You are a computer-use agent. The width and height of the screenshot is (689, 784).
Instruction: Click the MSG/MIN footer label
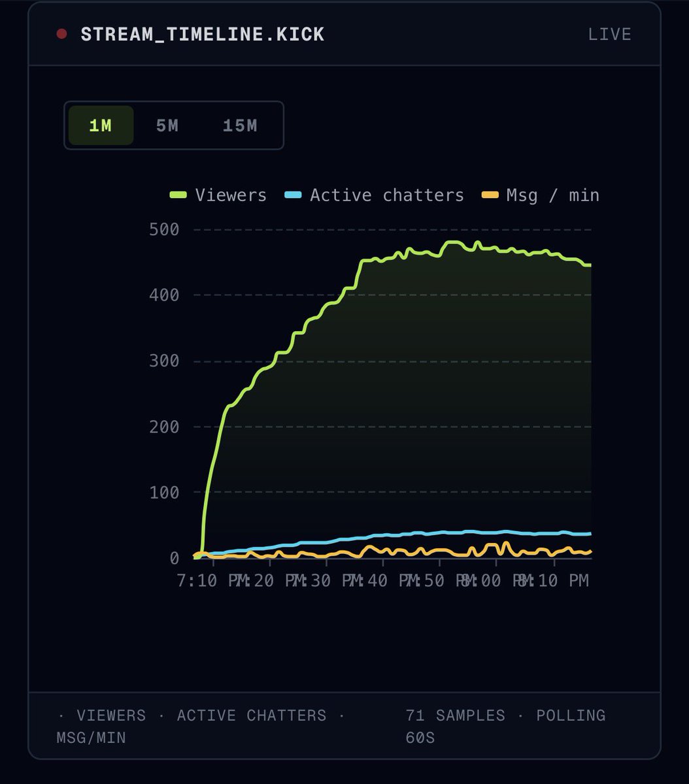pos(92,738)
